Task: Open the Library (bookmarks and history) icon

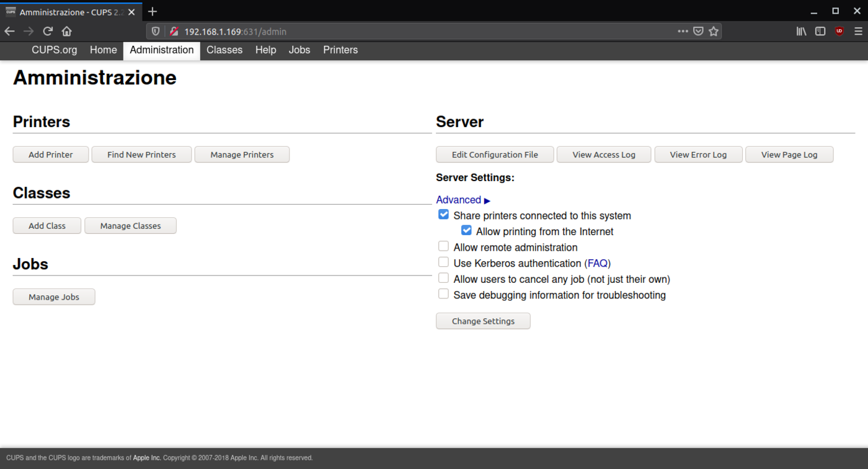Action: (x=801, y=31)
